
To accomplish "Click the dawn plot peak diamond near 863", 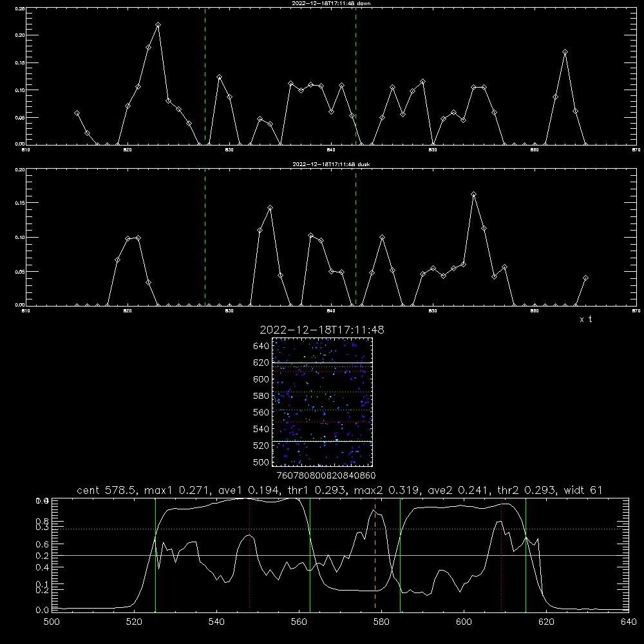I will coord(565,52).
